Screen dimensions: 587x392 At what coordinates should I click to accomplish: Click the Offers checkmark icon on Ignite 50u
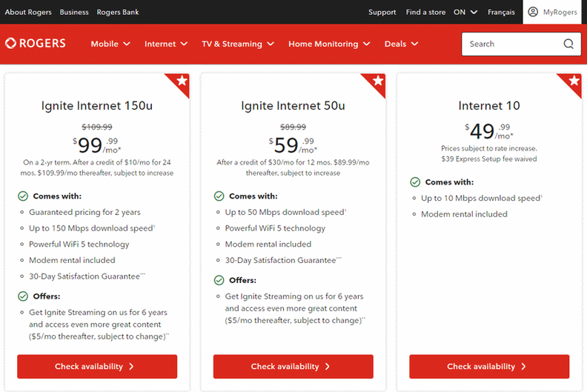[x=219, y=280]
